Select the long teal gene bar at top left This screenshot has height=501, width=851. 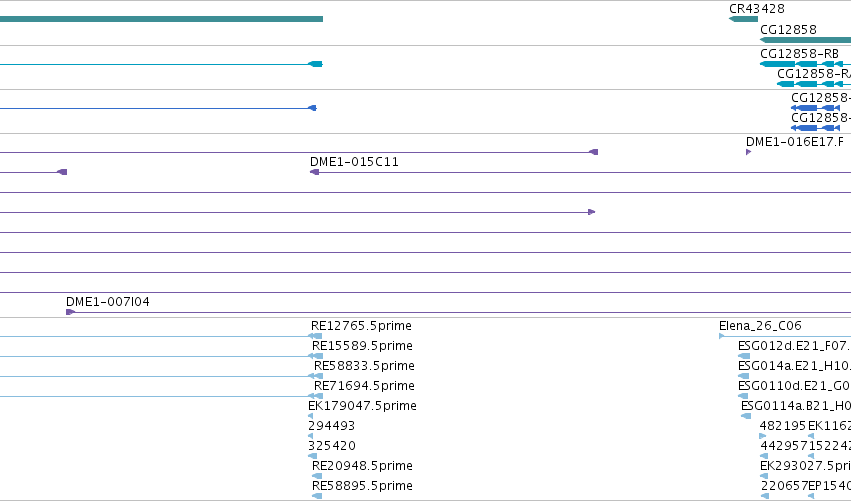(161, 19)
